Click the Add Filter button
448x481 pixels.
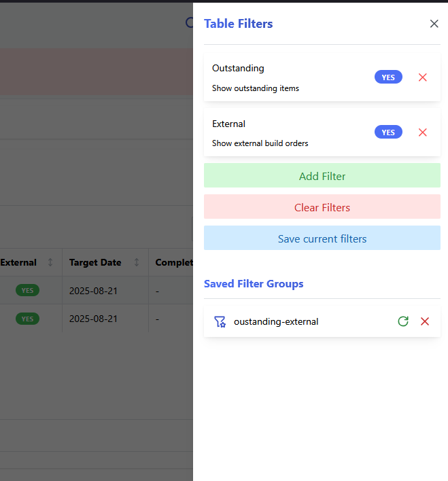click(x=322, y=175)
